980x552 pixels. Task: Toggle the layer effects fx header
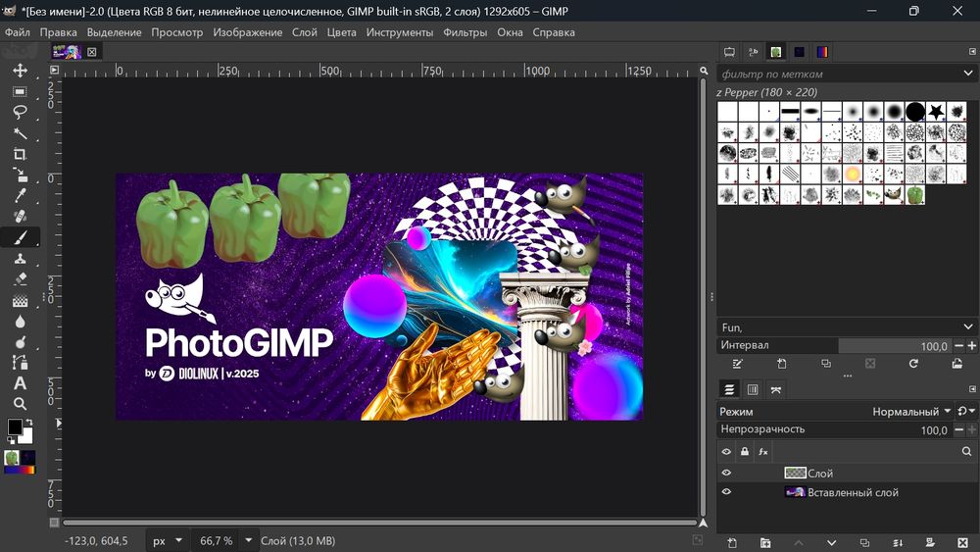point(763,451)
